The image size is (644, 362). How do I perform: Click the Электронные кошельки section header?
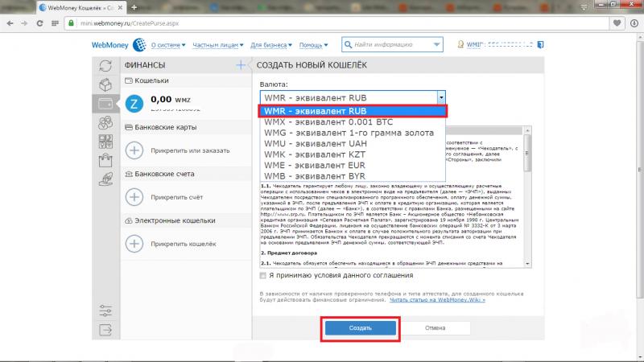tap(186, 220)
